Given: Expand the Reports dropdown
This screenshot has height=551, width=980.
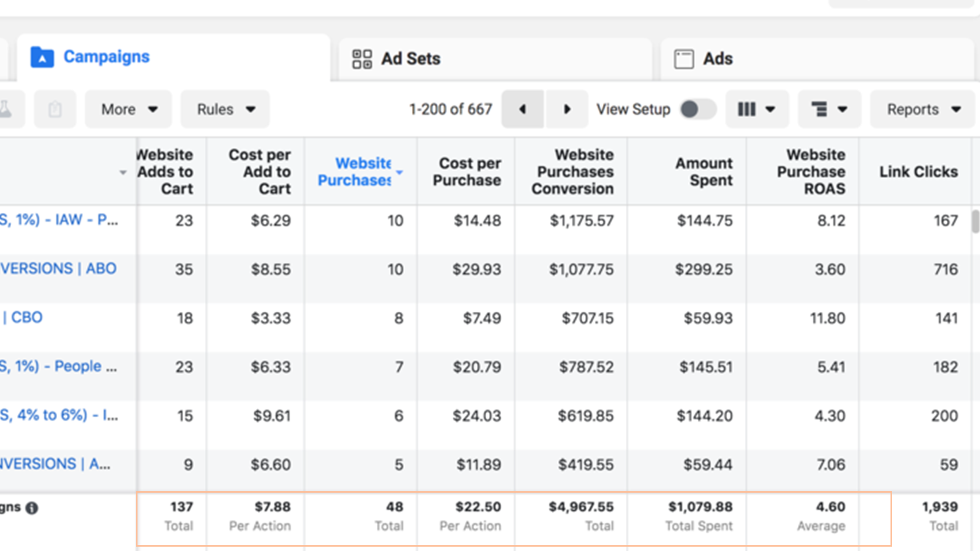Looking at the screenshot, I should tap(923, 109).
